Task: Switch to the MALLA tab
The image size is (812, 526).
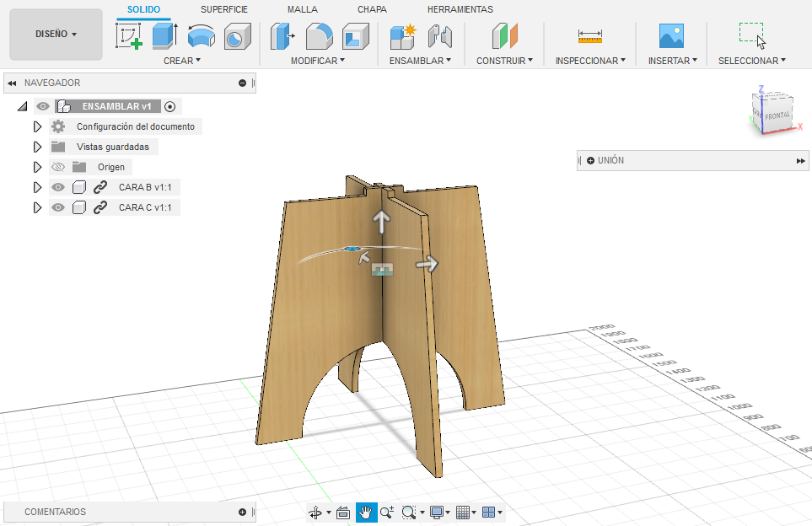Action: point(303,9)
